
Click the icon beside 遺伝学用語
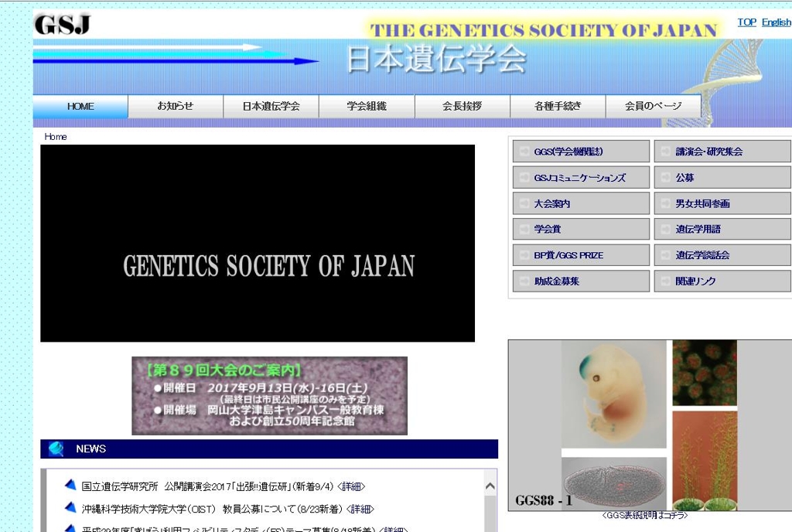pyautogui.click(x=666, y=229)
